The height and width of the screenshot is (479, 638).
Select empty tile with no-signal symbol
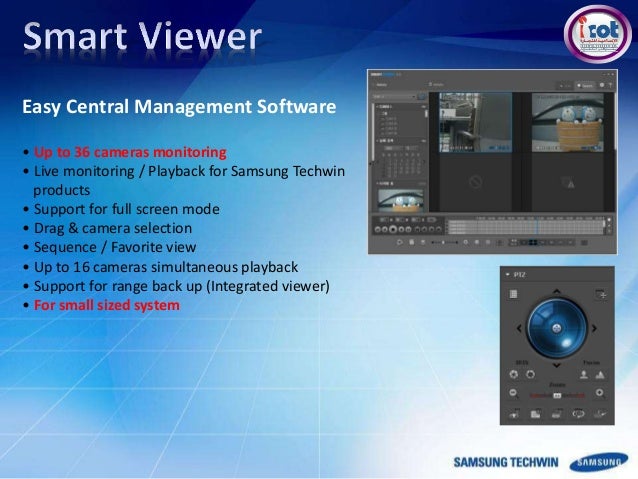[475, 182]
